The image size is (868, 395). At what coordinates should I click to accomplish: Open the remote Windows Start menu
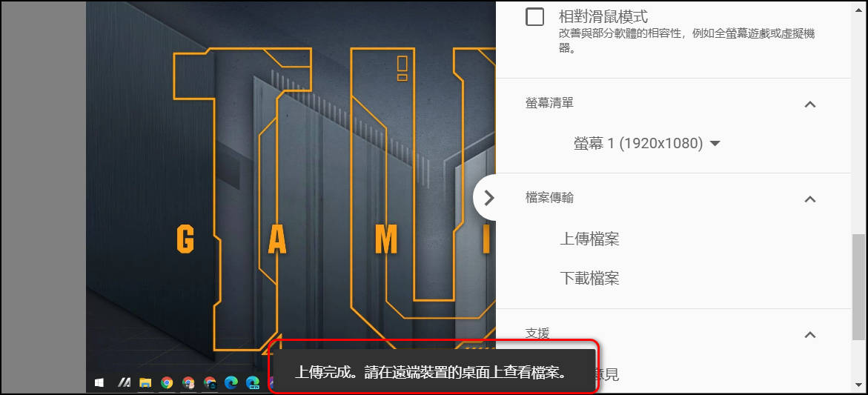[100, 382]
